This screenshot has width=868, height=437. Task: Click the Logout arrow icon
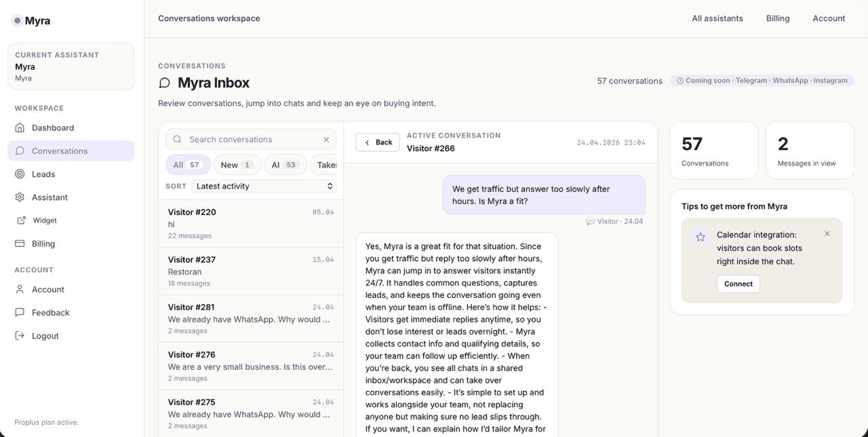click(x=20, y=335)
